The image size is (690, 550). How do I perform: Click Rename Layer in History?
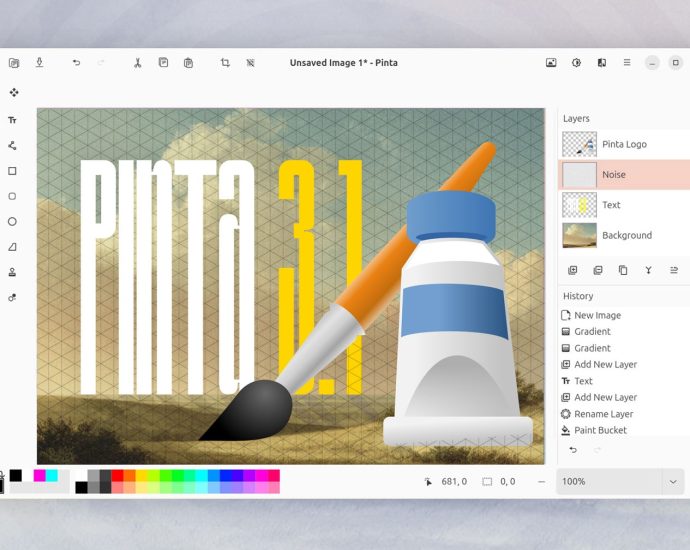point(603,414)
